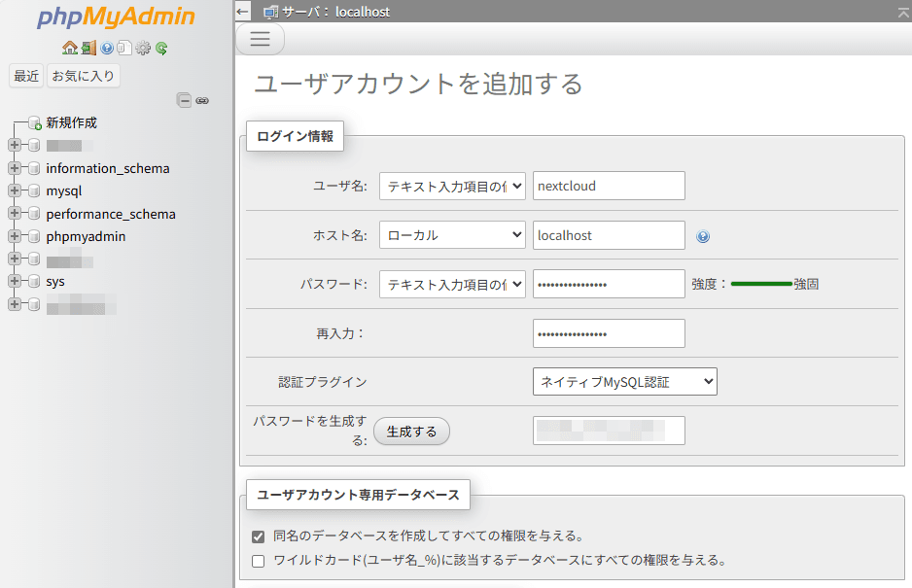Collapse all tree nodes with minus icon
Viewport: 912px width, 588px height.
pos(184,100)
